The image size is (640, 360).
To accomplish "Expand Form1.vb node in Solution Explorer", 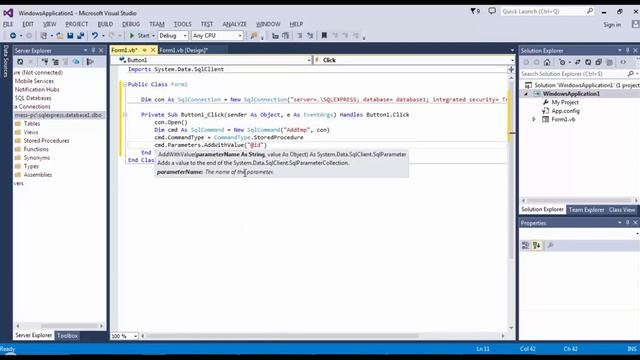I will (534, 120).
